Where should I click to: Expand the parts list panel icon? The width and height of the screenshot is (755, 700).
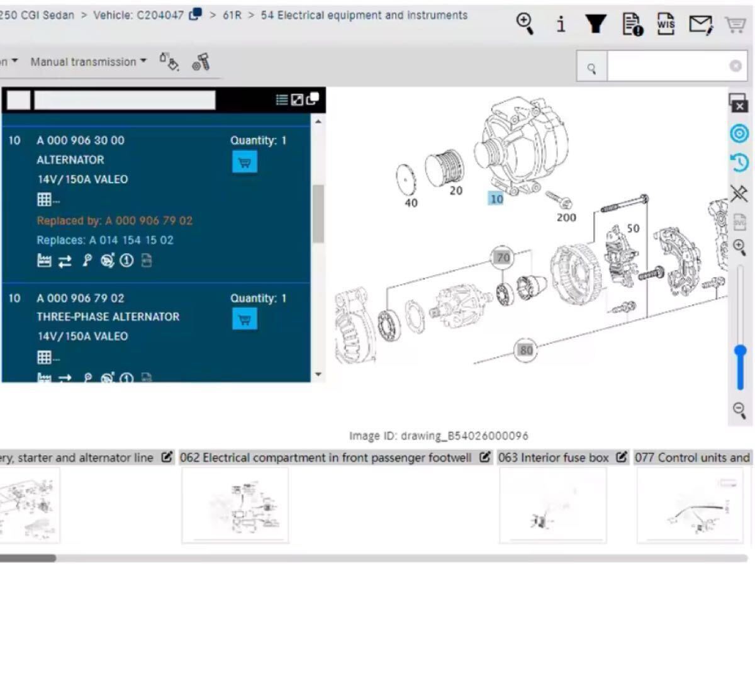coord(297,99)
